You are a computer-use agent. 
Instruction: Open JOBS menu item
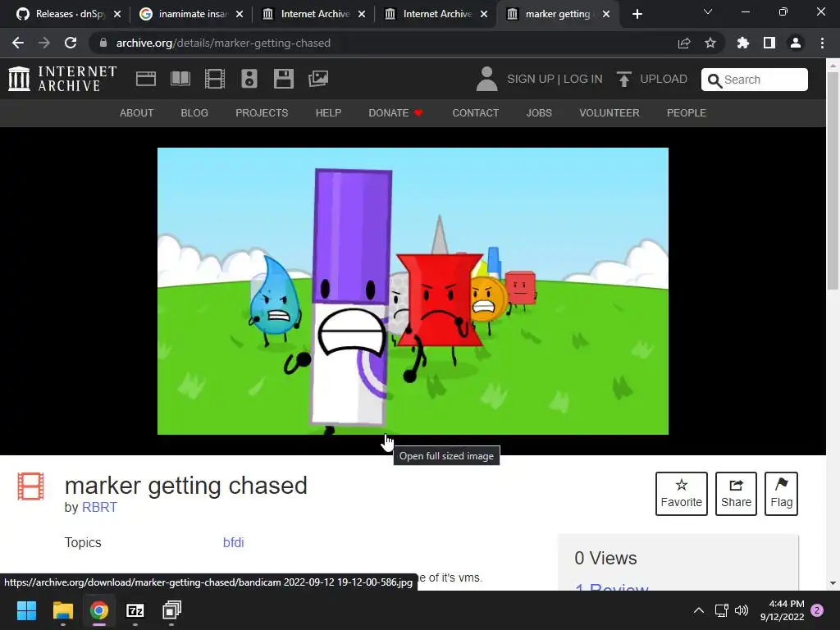click(539, 113)
